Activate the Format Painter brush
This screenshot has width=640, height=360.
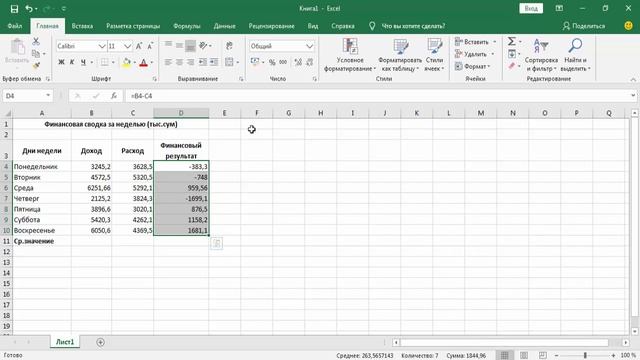point(36,65)
